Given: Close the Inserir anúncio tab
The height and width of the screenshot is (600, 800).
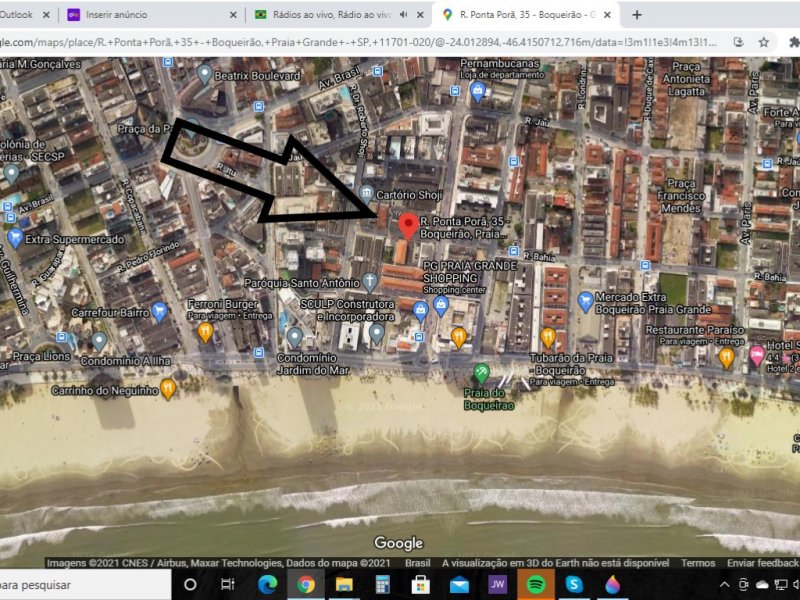Looking at the screenshot, I should click(x=233, y=15).
